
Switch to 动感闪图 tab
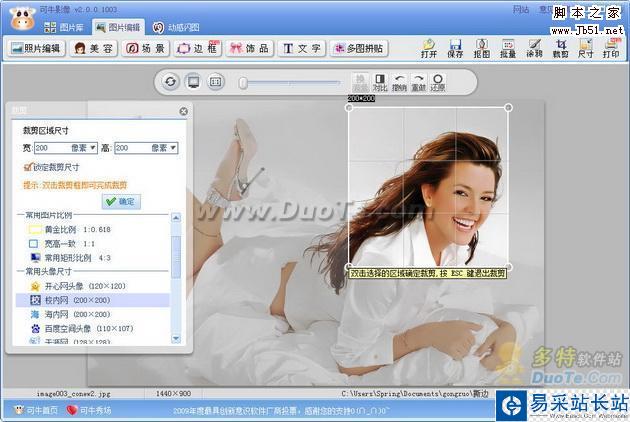click(176, 27)
